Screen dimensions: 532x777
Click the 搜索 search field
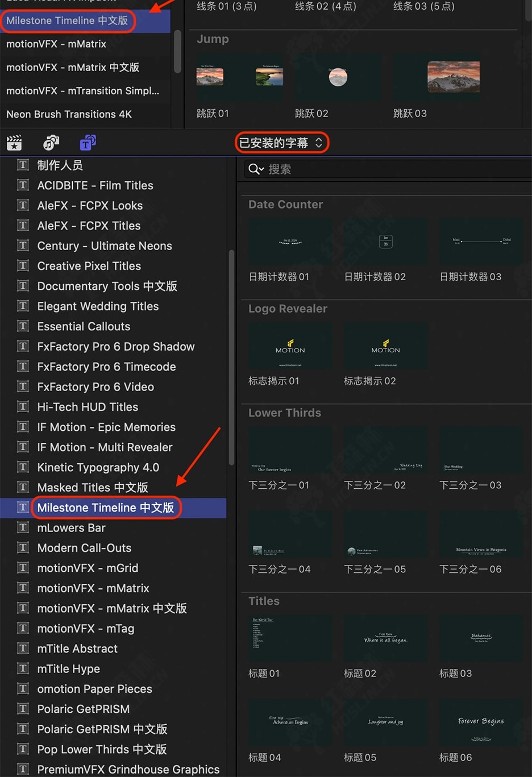click(x=388, y=169)
